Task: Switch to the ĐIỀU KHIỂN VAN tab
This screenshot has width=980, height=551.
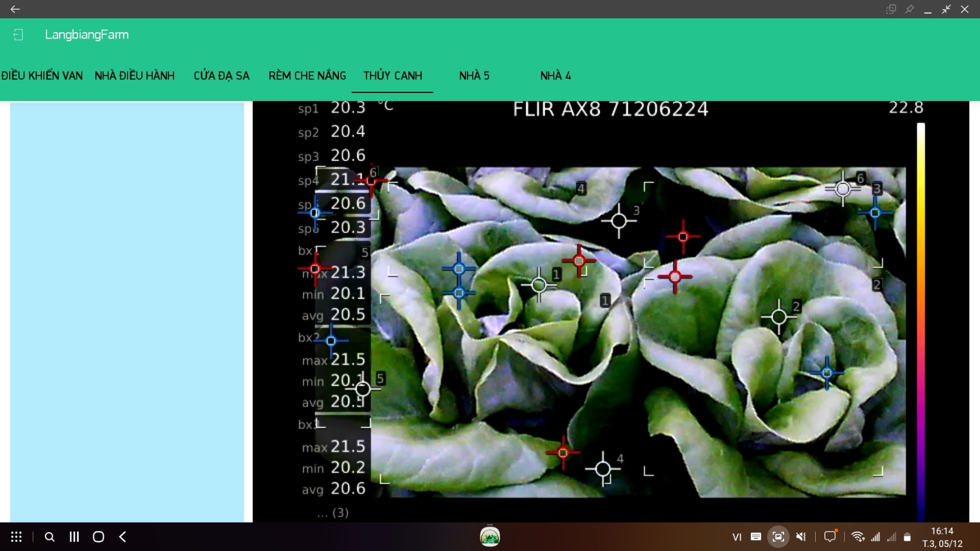Action: click(x=42, y=76)
